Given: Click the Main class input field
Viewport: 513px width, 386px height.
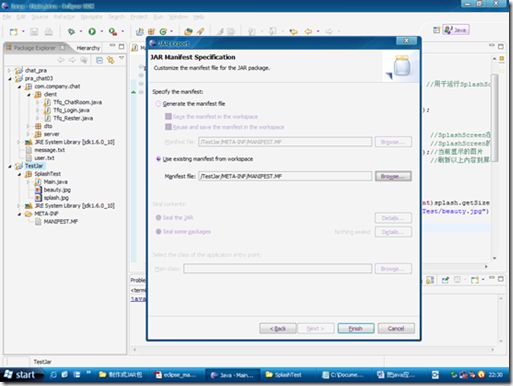Looking at the screenshot, I should click(278, 269).
